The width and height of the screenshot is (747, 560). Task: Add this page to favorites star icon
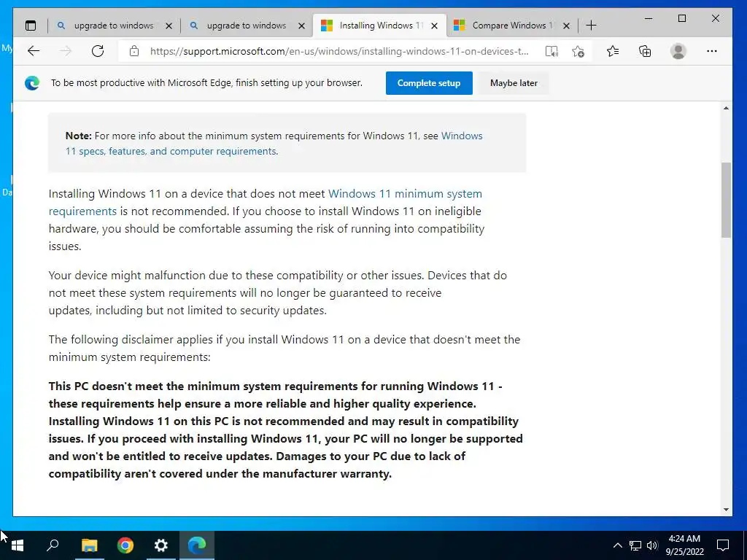pos(578,52)
